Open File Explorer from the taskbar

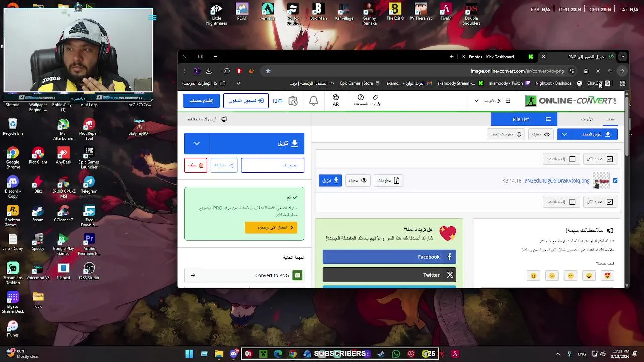(x=219, y=354)
